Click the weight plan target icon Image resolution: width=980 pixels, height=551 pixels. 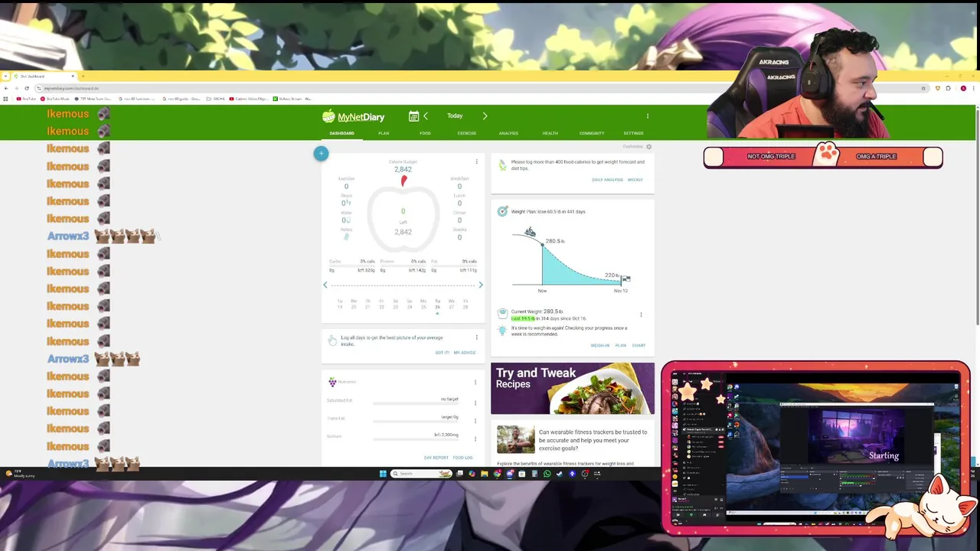(x=502, y=211)
